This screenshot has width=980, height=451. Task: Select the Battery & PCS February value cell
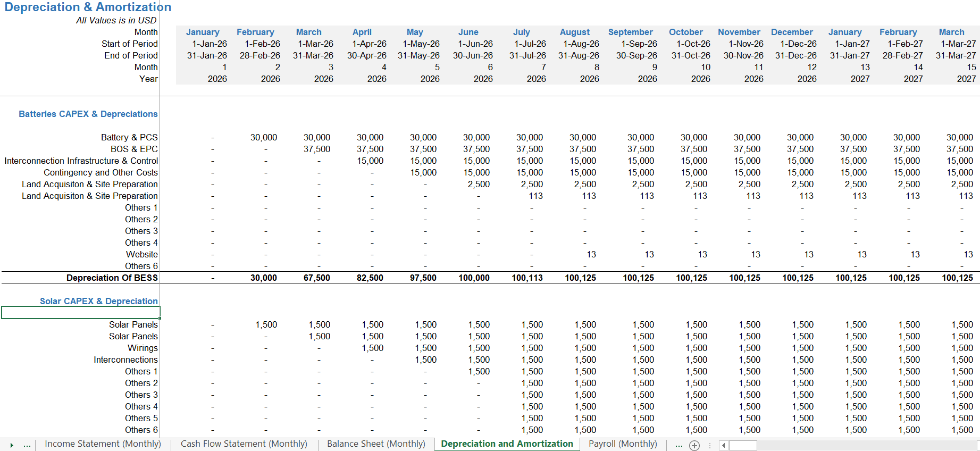[264, 137]
